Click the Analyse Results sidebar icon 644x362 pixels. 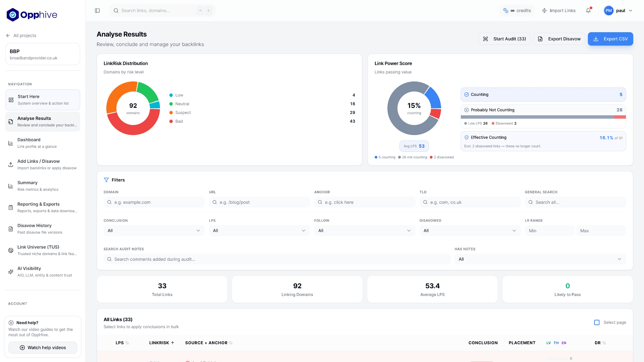point(11,122)
